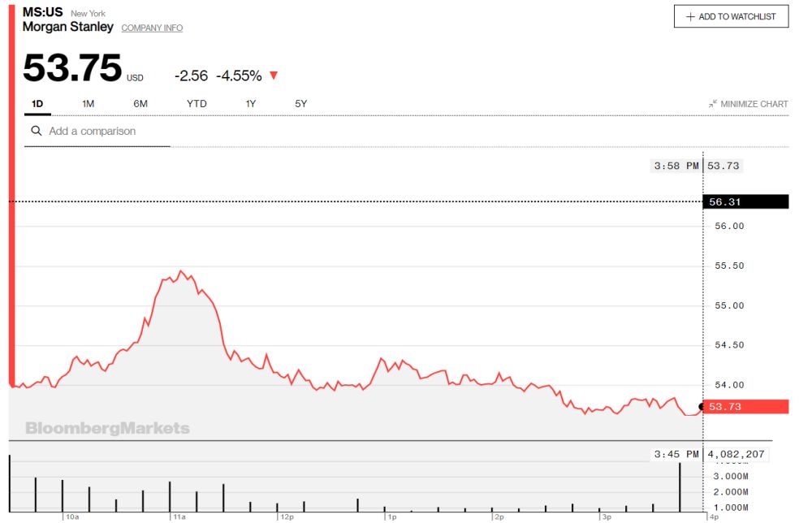Click the 10a time axis label

click(x=72, y=517)
